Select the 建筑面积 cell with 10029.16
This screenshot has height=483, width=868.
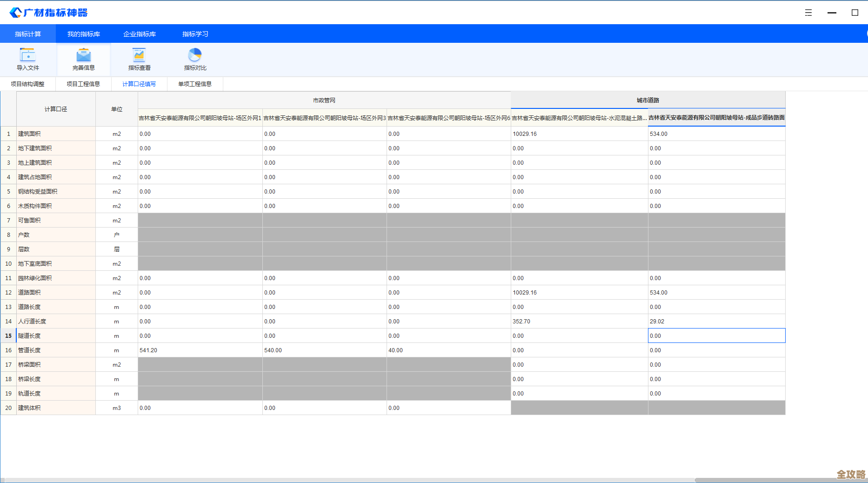(x=579, y=134)
